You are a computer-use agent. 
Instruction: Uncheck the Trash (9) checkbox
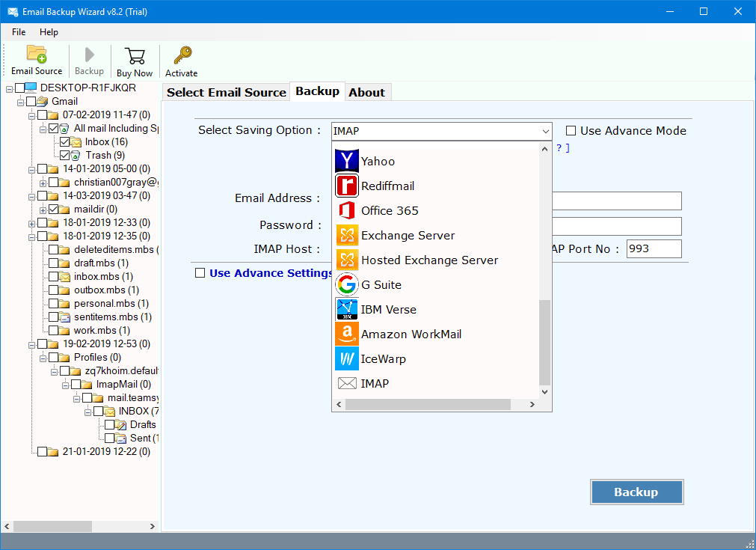(65, 156)
